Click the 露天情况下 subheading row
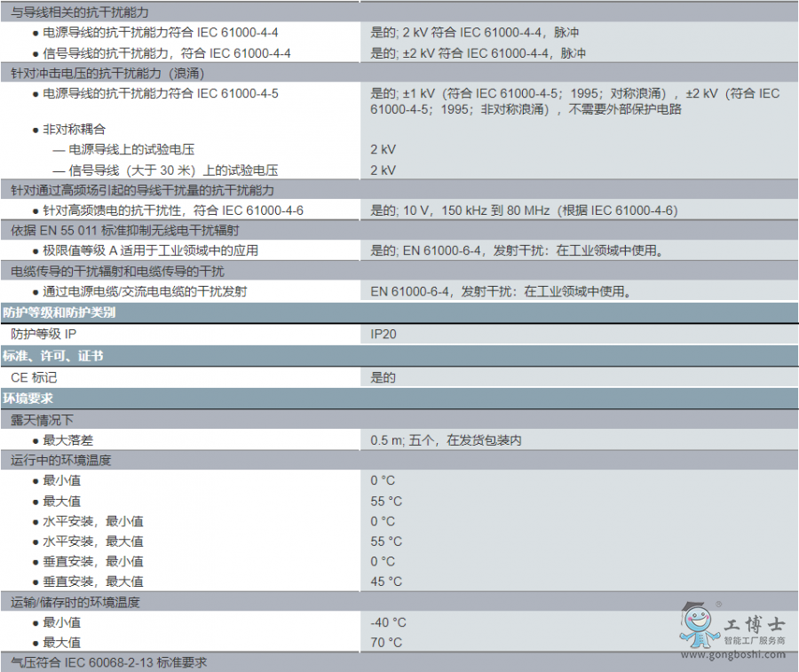This screenshot has width=799, height=672. (x=43, y=419)
